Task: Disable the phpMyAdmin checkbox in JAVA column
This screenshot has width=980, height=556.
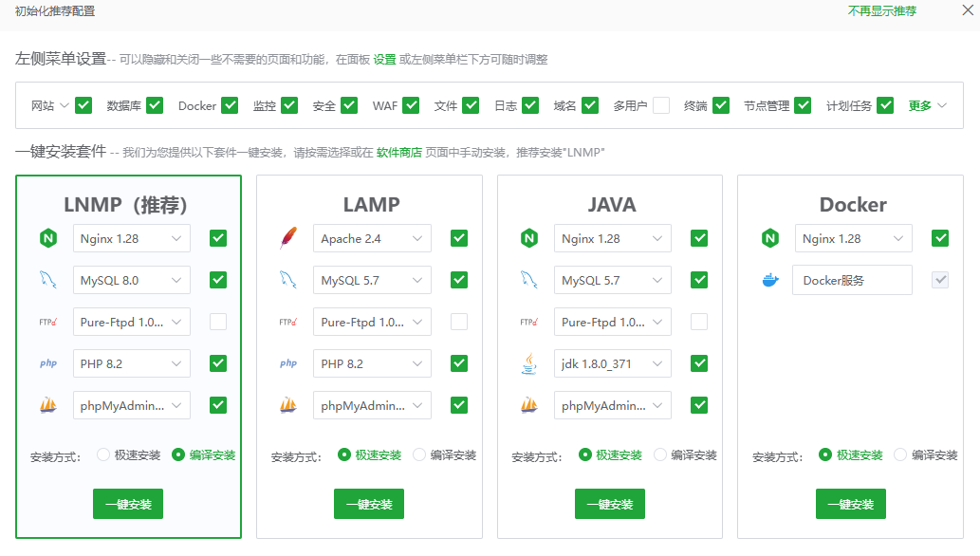Action: [699, 405]
